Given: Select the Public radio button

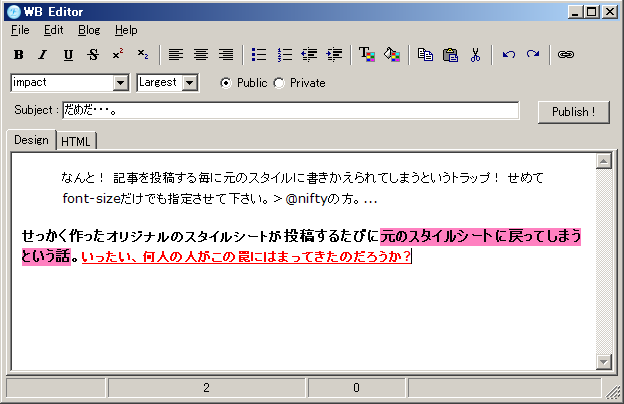Looking at the screenshot, I should tap(226, 83).
